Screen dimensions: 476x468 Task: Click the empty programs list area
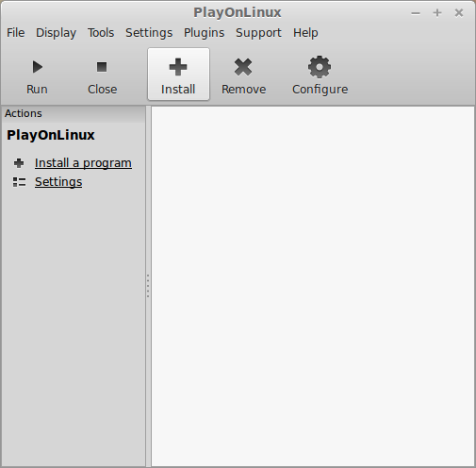pos(313,286)
